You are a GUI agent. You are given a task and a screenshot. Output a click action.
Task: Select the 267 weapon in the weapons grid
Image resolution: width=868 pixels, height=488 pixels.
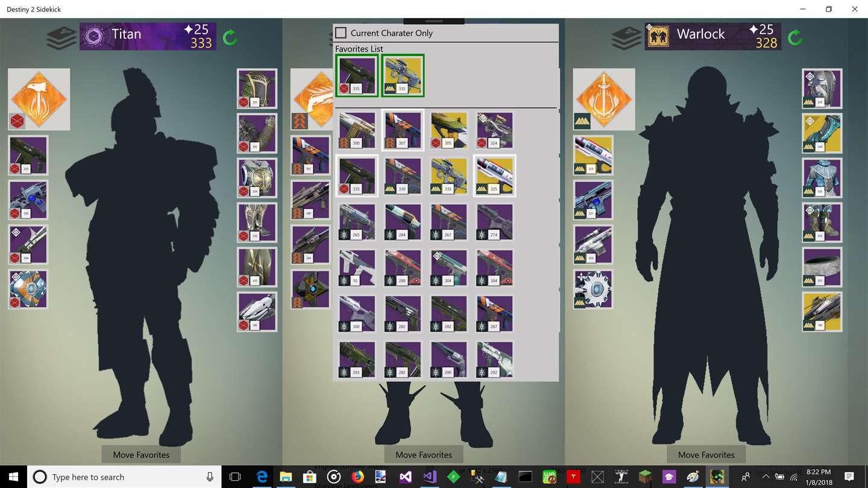pos(448,221)
